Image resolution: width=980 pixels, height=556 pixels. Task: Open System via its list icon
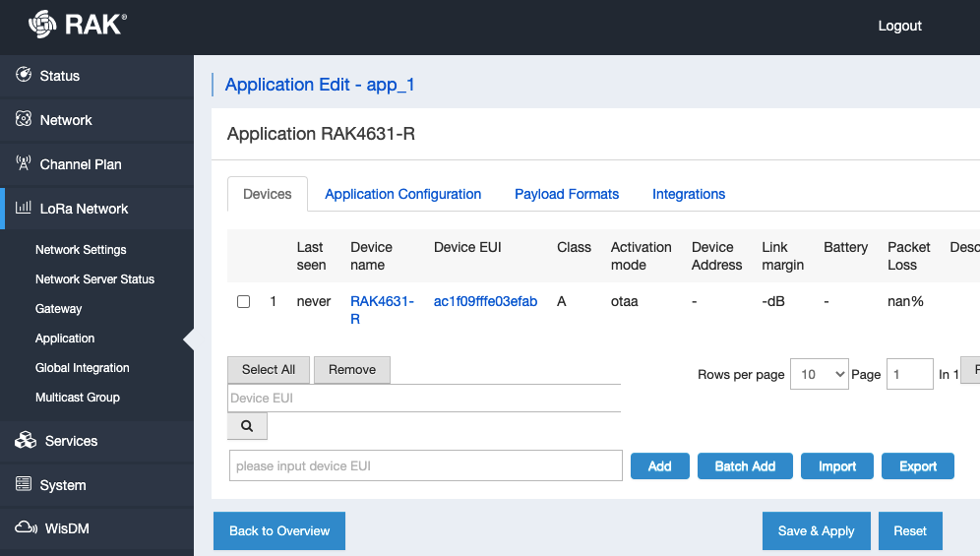[x=24, y=484]
